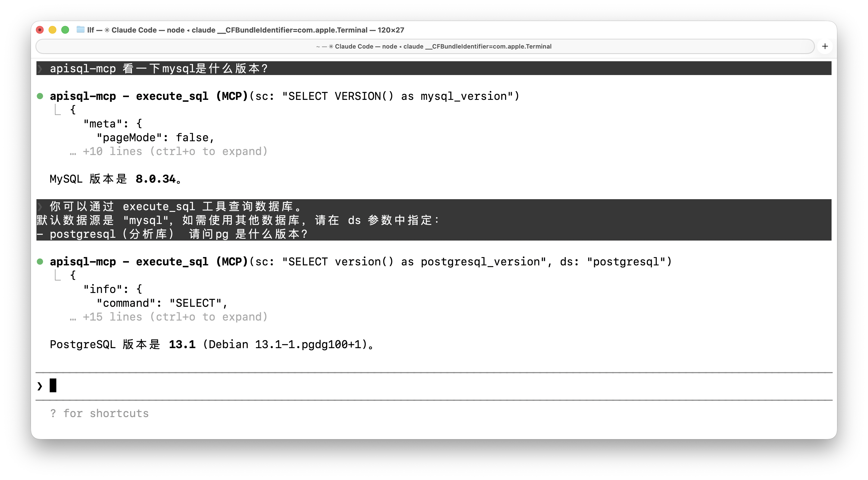Click the first user prompt about mysql version
868x480 pixels.
(158, 69)
